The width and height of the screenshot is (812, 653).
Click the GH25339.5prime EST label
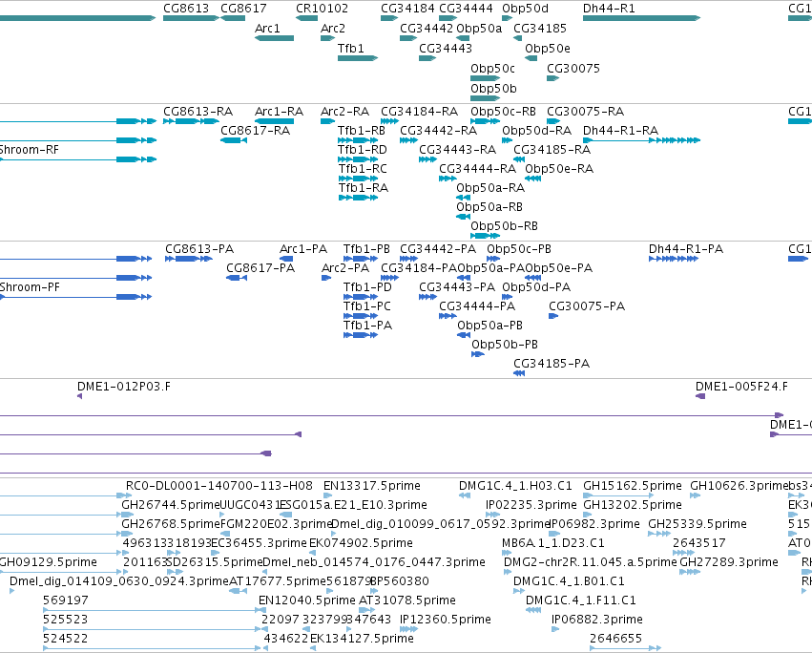tap(697, 524)
